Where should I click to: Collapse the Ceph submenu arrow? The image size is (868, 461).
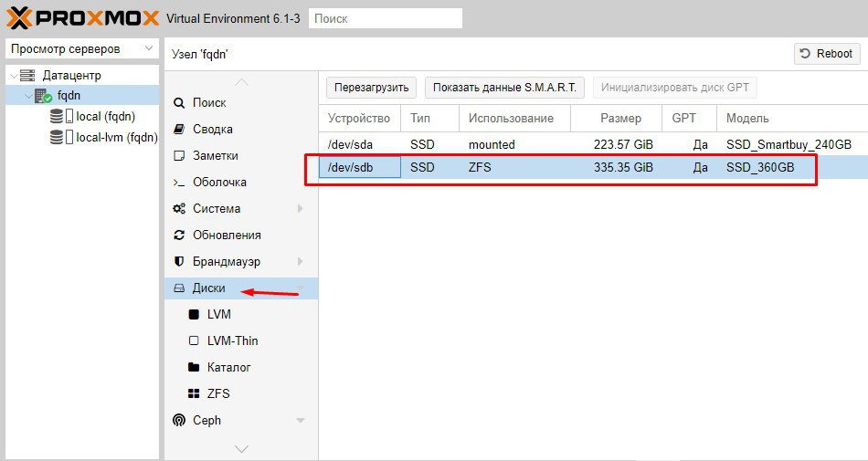(300, 421)
